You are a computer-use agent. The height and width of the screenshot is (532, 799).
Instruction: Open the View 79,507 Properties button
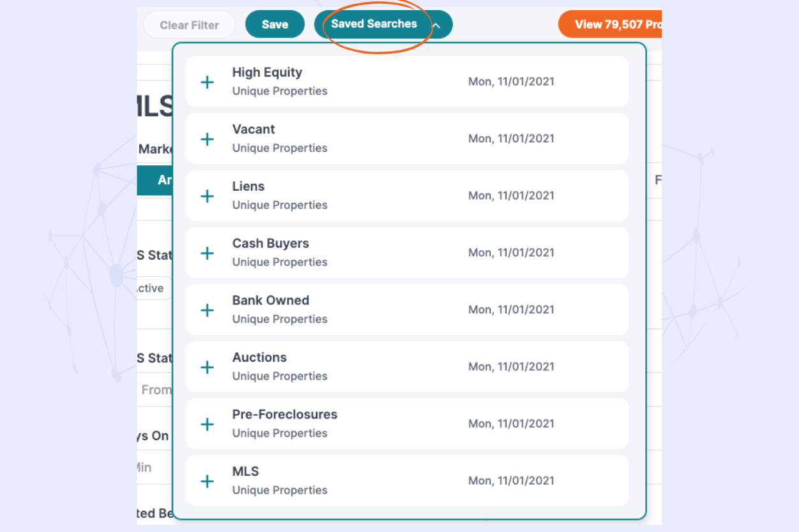[609, 24]
